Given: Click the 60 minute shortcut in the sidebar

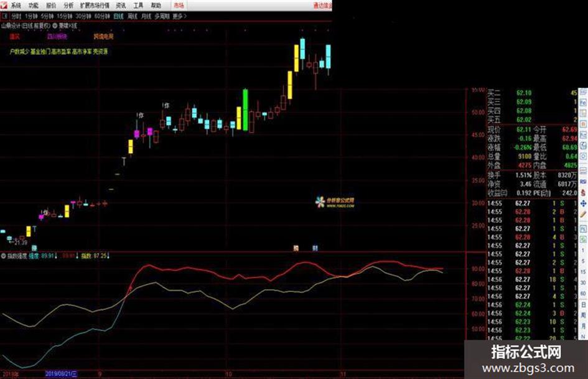Looking at the screenshot, I should 583,294.
